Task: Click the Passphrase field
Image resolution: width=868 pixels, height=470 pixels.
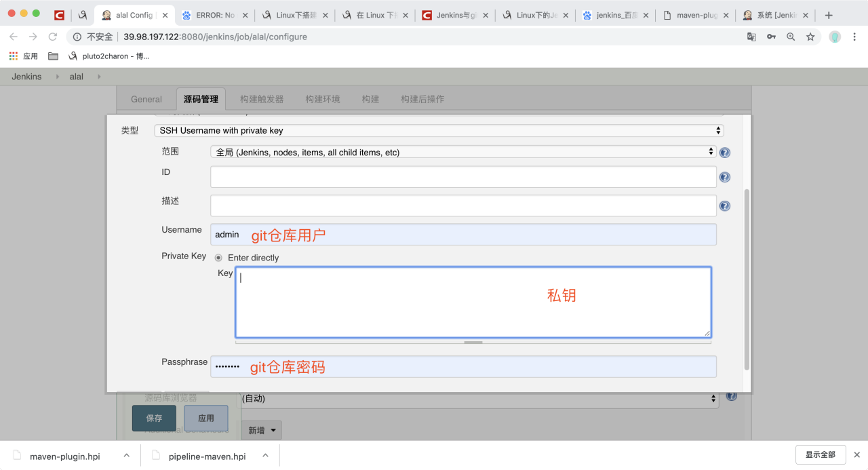Action: 463,367
